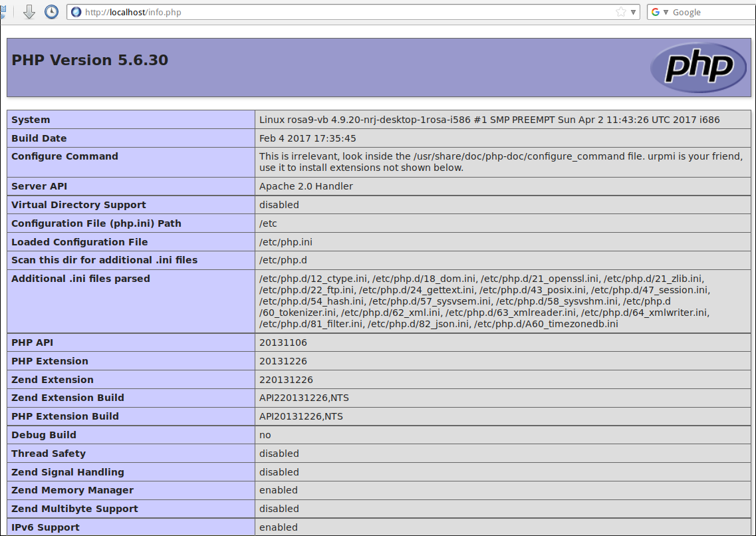Click the parsed .ini files list text
The width and height of the screenshot is (756, 536).
pyautogui.click(x=485, y=301)
